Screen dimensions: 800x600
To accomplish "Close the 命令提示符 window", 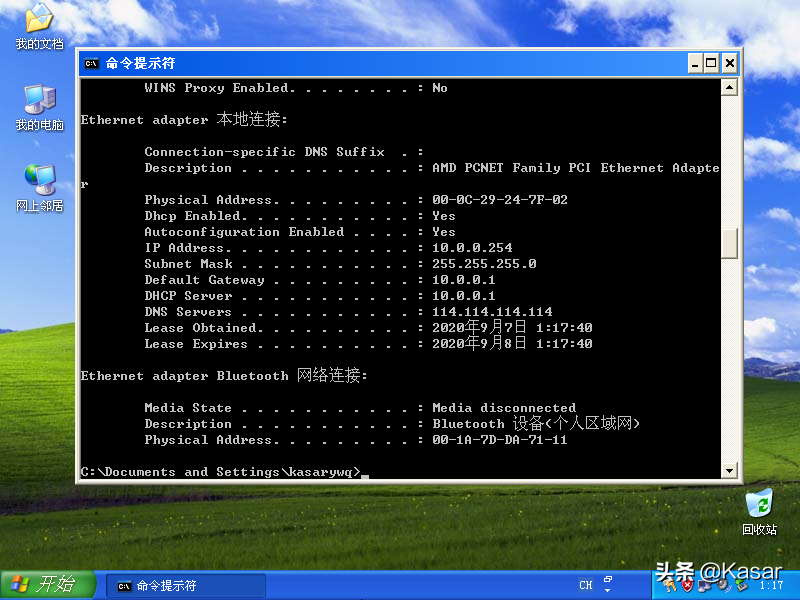I will pyautogui.click(x=730, y=63).
